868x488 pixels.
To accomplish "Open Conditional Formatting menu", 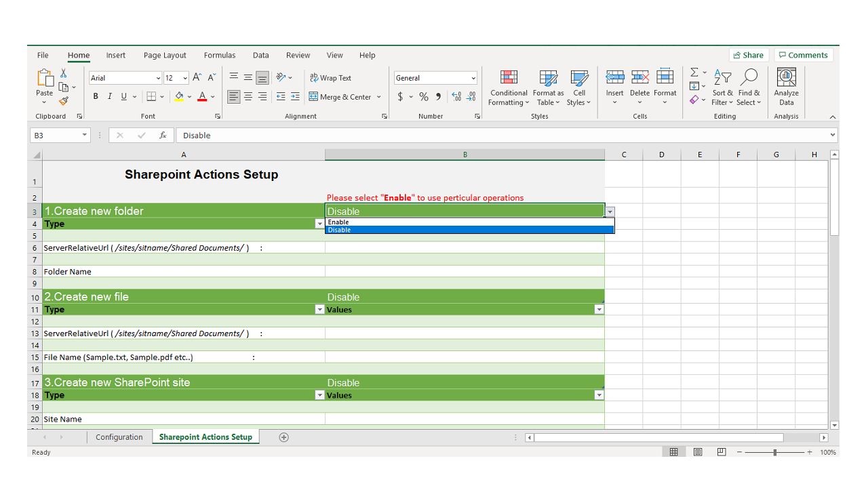I will [x=509, y=88].
